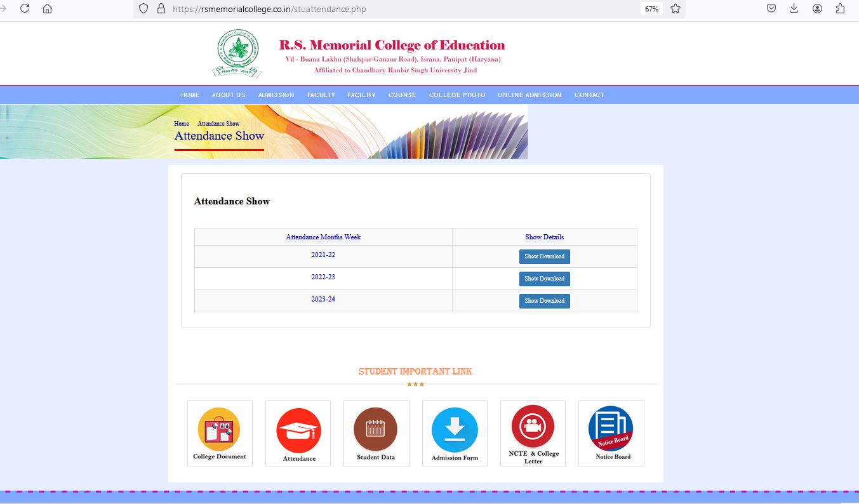The image size is (859, 504).
Task: Click the Admission Form download icon
Action: [x=455, y=430]
